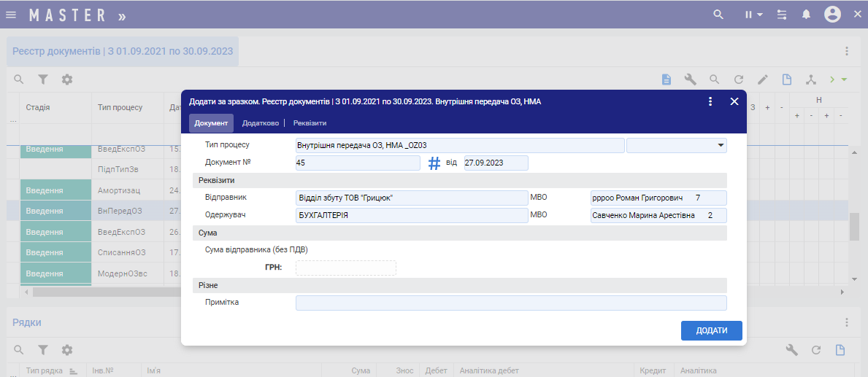868x377 pixels.
Task: Switch to the Реквізити tab
Action: pyautogui.click(x=310, y=123)
